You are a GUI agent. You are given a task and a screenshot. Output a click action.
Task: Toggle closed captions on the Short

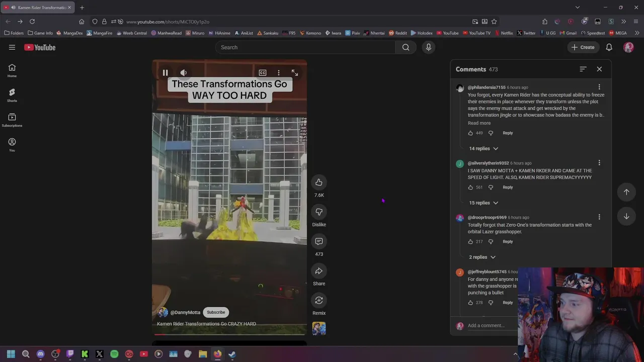(263, 73)
